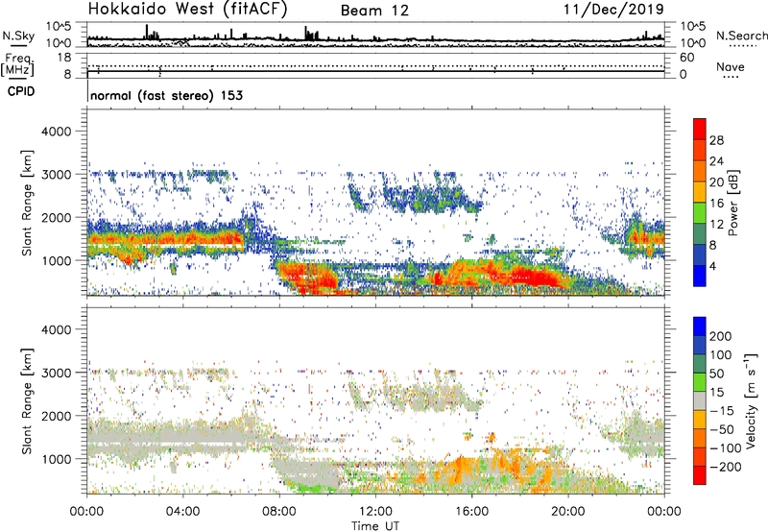Click the '28' power colorbar tick
The width and height of the screenshot is (768, 532).
[716, 140]
